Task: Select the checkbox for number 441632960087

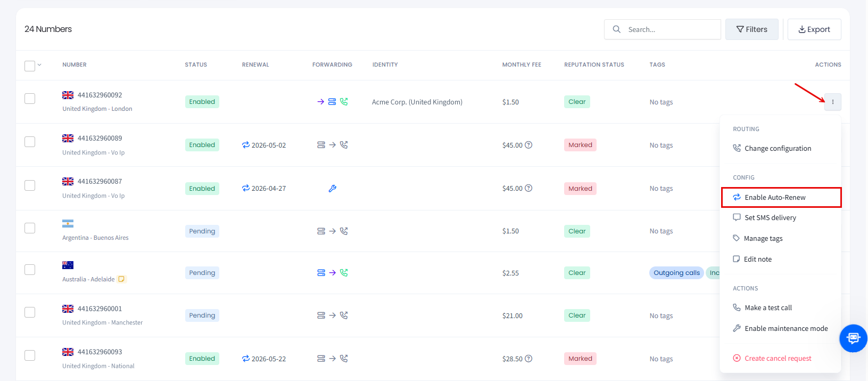Action: (30, 185)
